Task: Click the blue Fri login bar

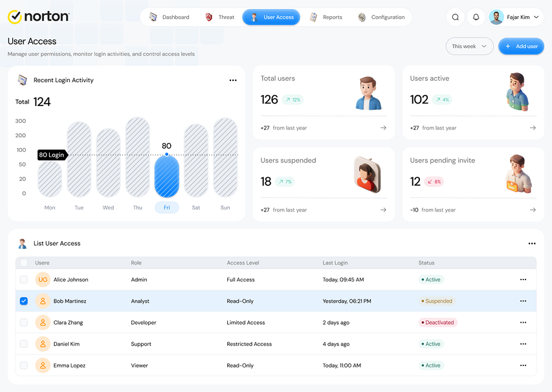Action: coord(166,177)
